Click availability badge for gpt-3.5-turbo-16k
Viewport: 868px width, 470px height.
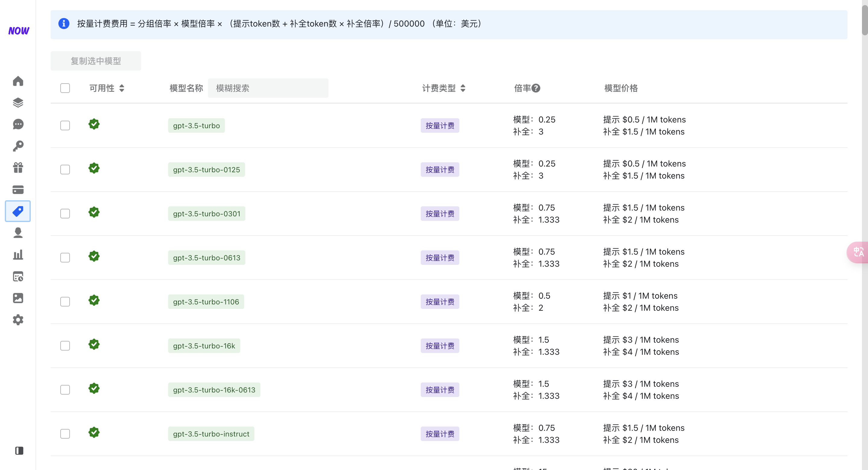click(94, 344)
